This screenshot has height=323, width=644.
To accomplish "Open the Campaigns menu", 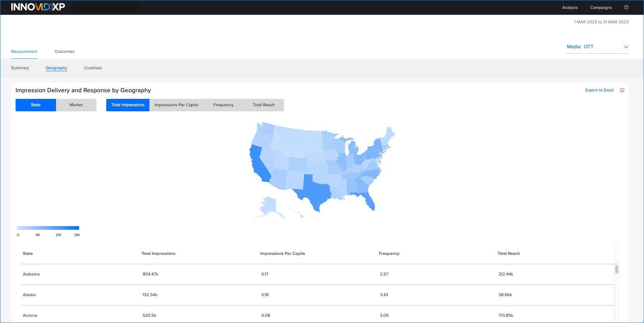I will click(601, 7).
